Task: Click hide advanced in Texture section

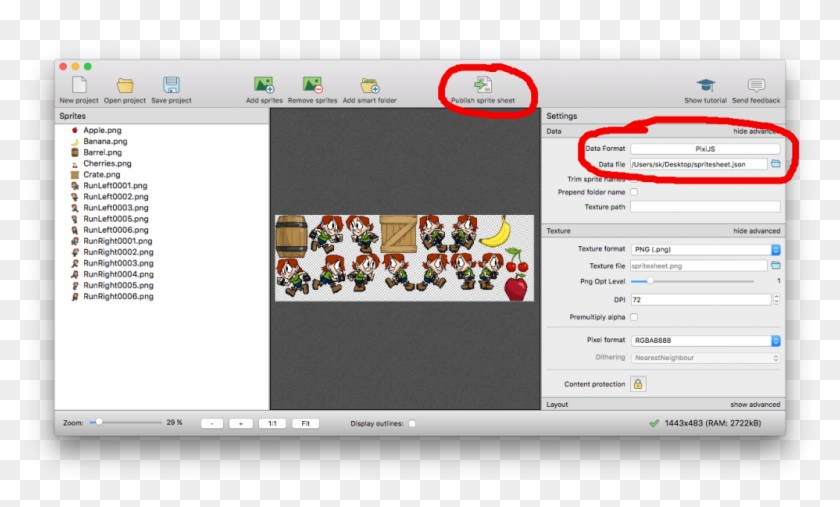Action: pos(756,231)
